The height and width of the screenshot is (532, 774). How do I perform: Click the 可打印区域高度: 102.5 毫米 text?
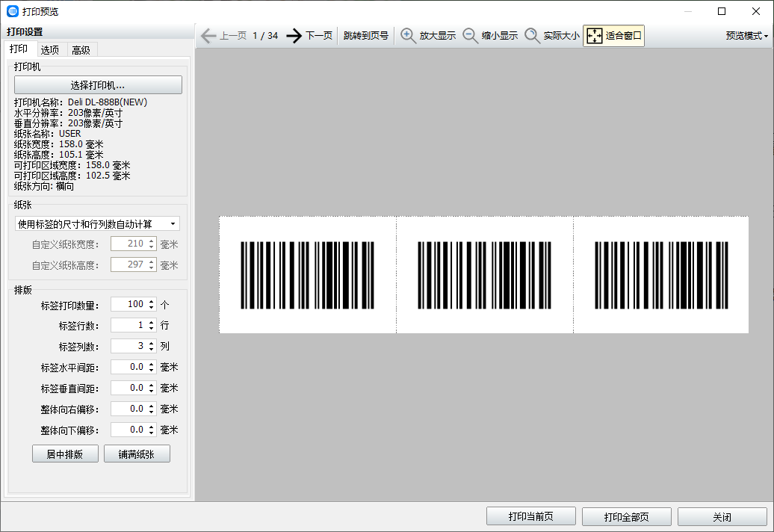tap(72, 176)
